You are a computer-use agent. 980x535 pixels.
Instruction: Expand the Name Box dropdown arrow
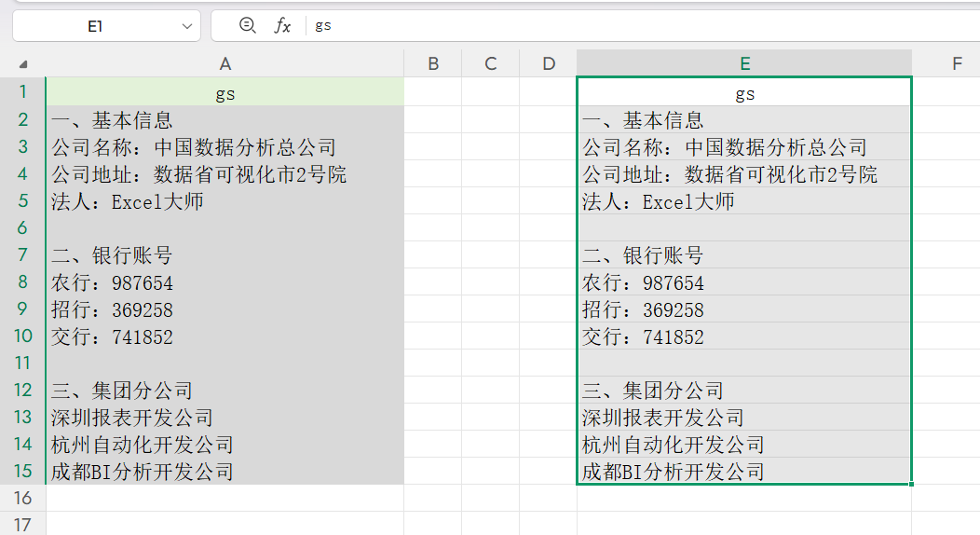[186, 26]
